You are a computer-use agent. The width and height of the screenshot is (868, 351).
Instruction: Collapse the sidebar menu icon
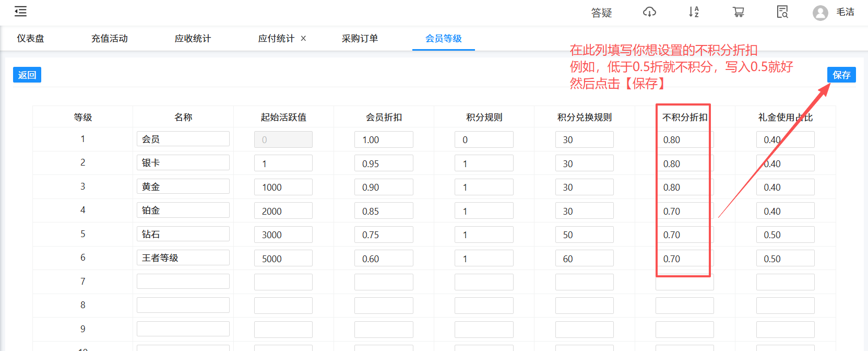[20, 11]
